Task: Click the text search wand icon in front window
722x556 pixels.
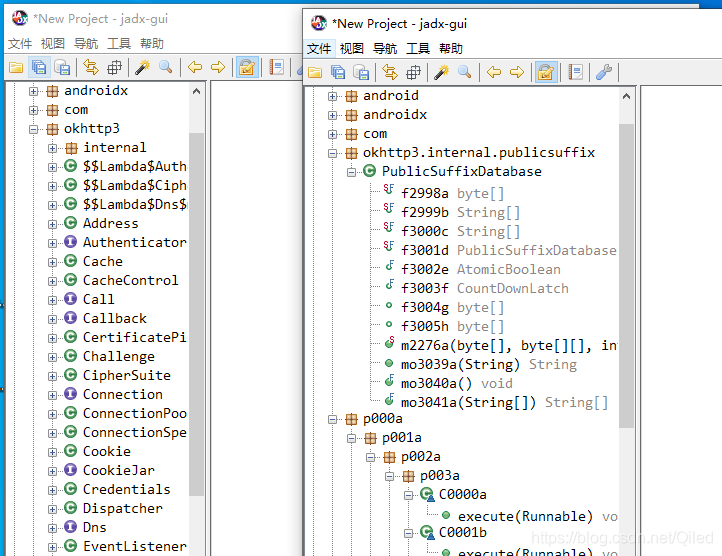Action: pyautogui.click(x=441, y=72)
